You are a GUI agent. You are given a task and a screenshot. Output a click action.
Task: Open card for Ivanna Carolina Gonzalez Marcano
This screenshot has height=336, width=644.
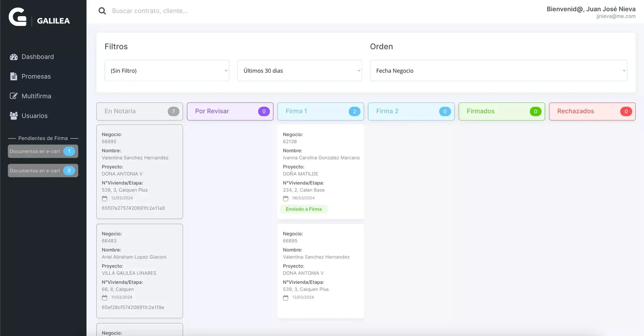click(x=321, y=172)
